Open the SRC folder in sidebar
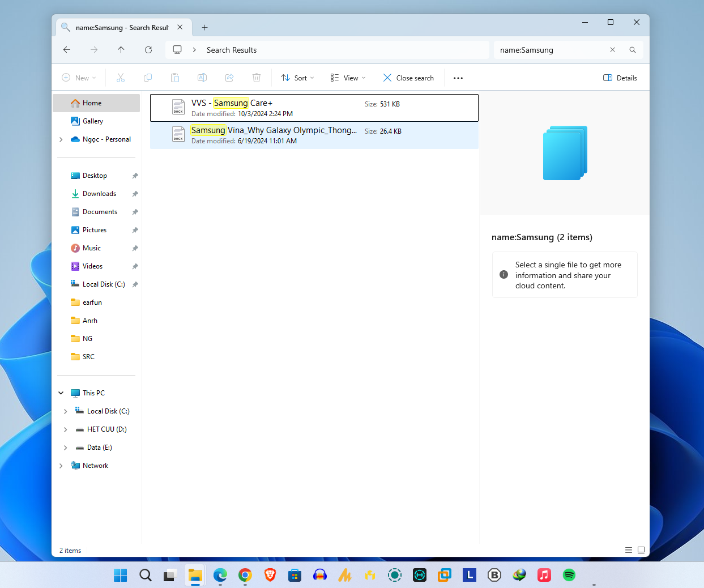The image size is (704, 588). (96, 357)
